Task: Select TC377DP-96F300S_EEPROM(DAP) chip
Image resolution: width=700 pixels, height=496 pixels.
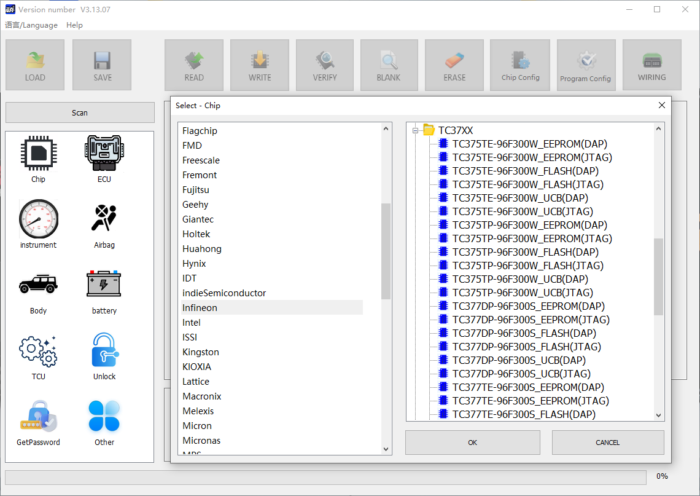Action: click(x=529, y=306)
